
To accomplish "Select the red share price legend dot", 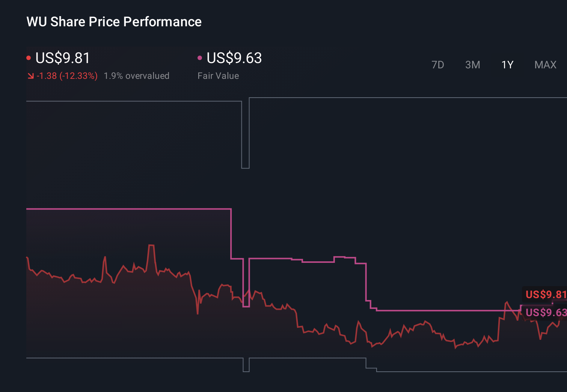I will point(29,57).
